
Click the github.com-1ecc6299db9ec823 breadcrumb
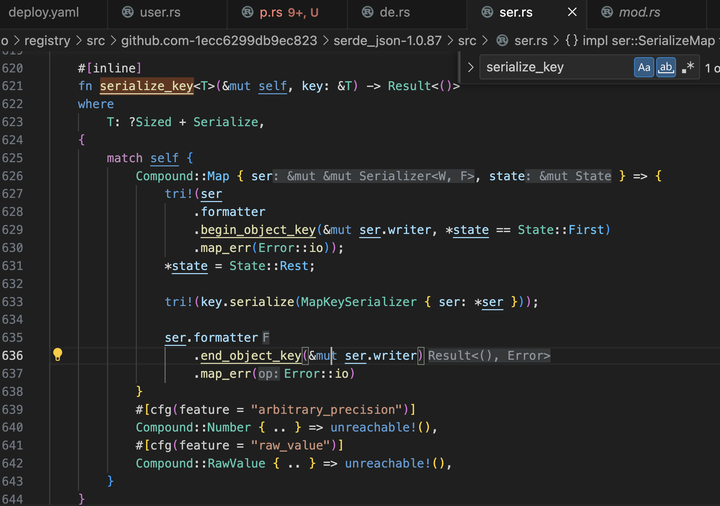pos(219,41)
